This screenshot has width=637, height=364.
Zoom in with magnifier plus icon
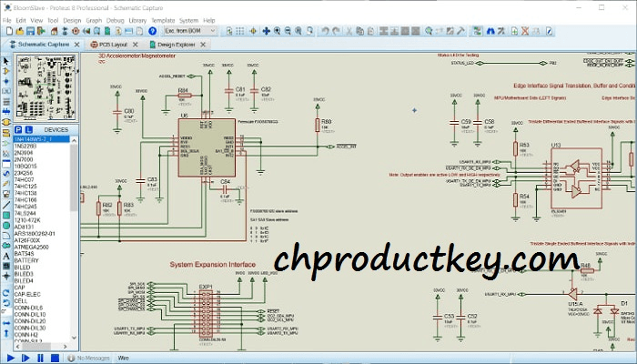click(x=277, y=31)
